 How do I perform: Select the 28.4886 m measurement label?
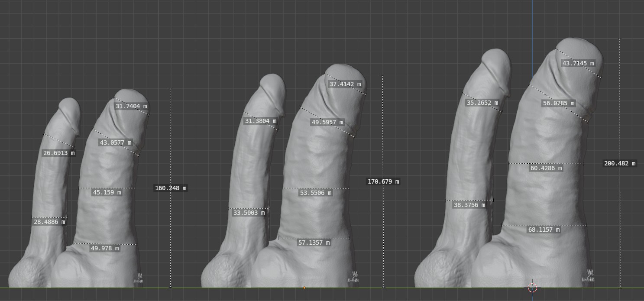click(49, 222)
